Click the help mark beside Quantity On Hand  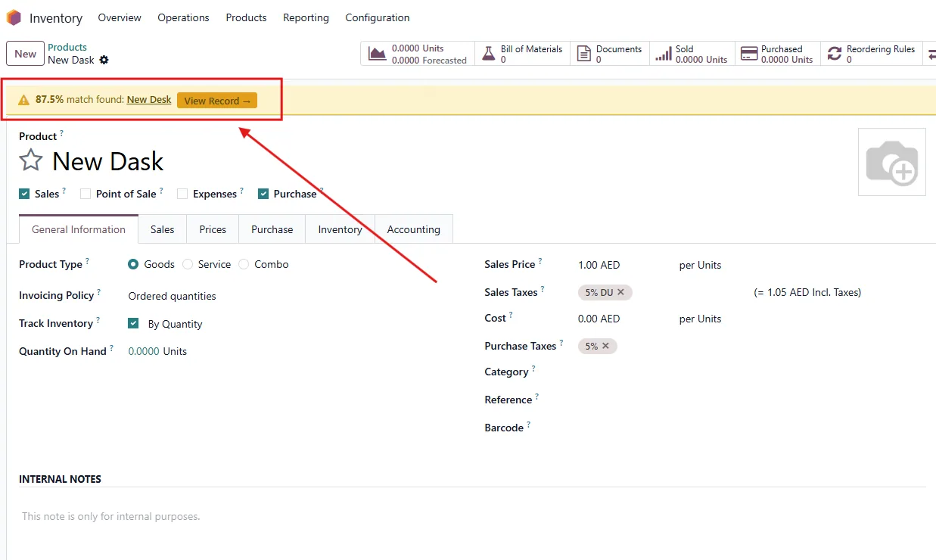pyautogui.click(x=111, y=348)
